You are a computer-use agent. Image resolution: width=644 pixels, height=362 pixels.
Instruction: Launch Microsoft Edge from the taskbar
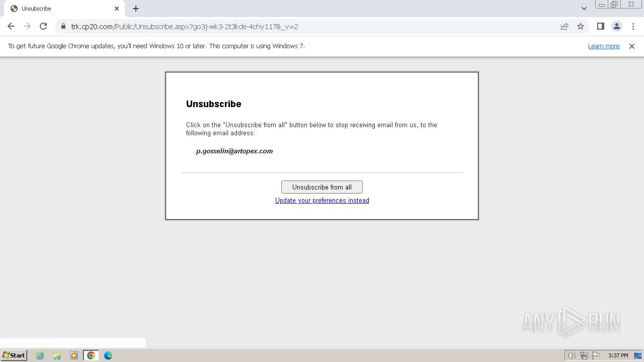click(x=108, y=355)
